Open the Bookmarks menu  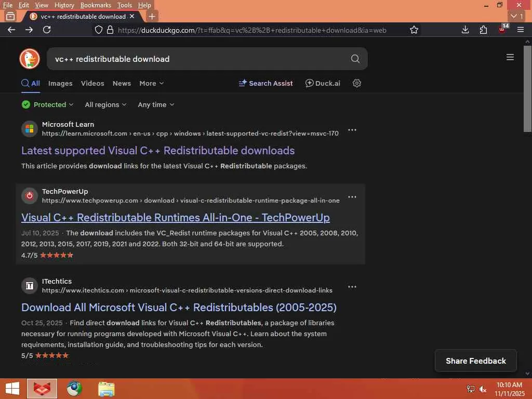96,5
